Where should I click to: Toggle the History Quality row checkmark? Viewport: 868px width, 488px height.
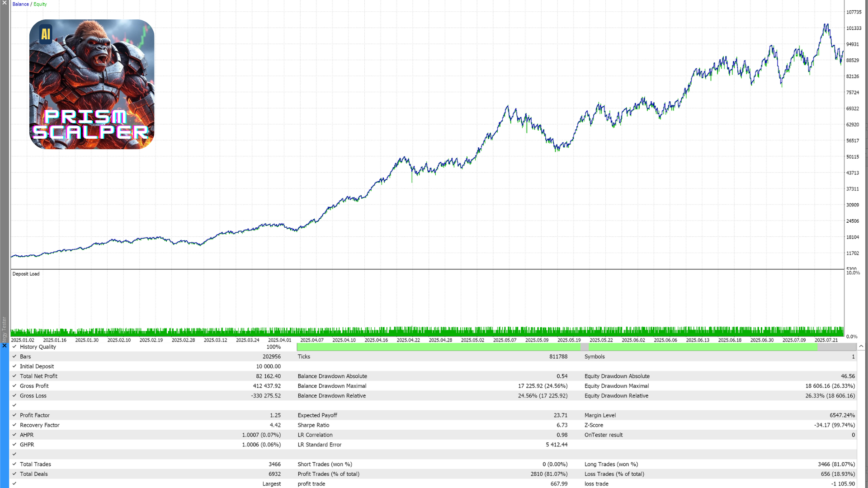14,347
